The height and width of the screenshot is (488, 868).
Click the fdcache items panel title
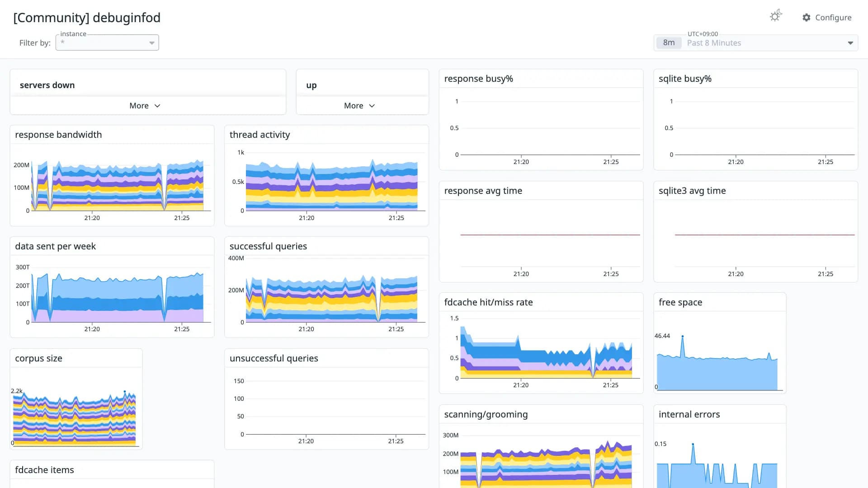click(x=44, y=470)
